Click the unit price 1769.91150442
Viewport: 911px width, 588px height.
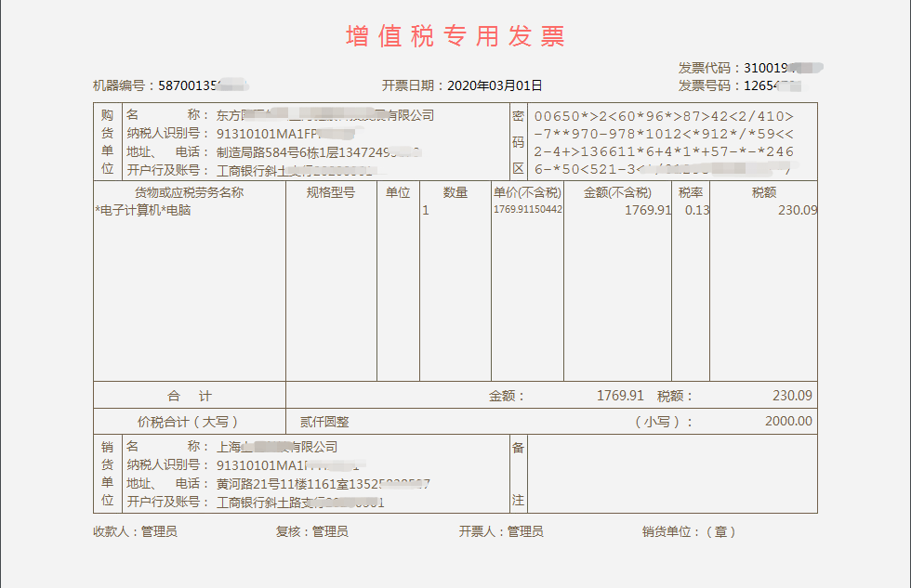click(528, 210)
